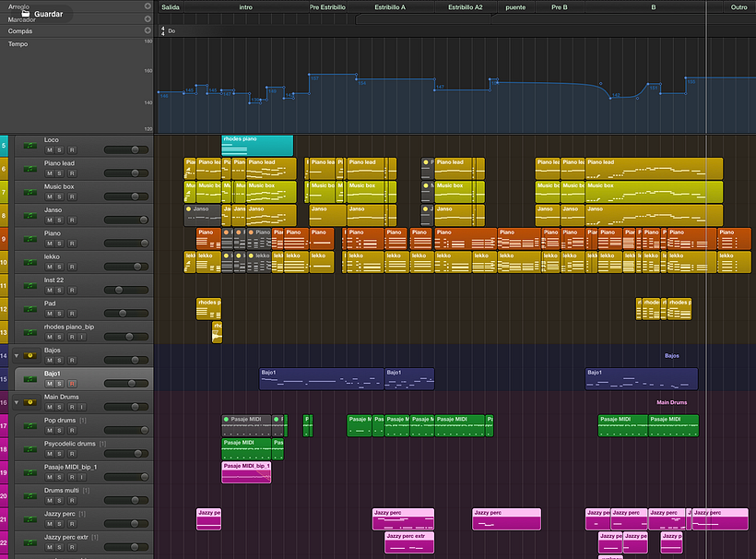Collapse the Main Drums track stack

tap(17, 402)
